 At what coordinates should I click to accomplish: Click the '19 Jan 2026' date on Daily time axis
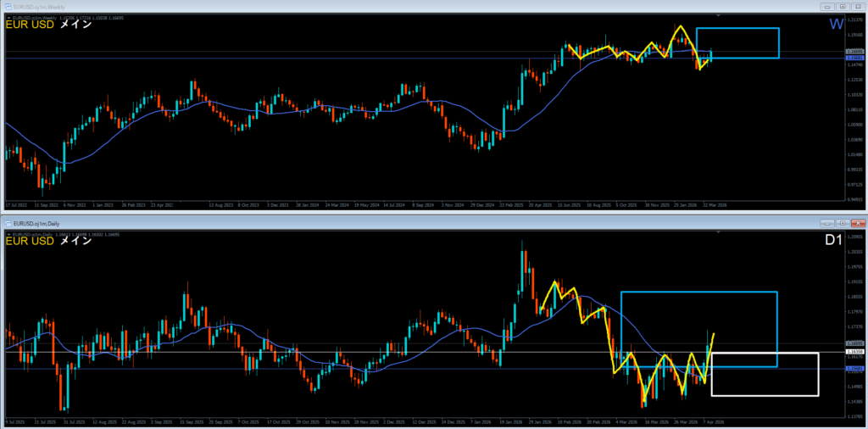pyautogui.click(x=509, y=421)
